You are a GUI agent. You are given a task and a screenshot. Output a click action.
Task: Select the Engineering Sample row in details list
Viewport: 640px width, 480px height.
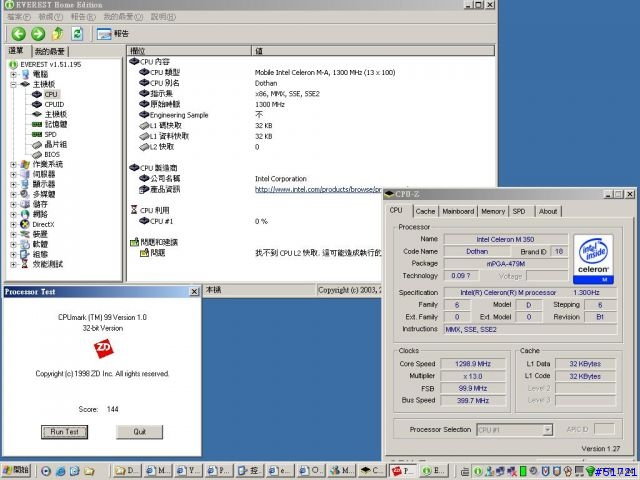pos(310,115)
